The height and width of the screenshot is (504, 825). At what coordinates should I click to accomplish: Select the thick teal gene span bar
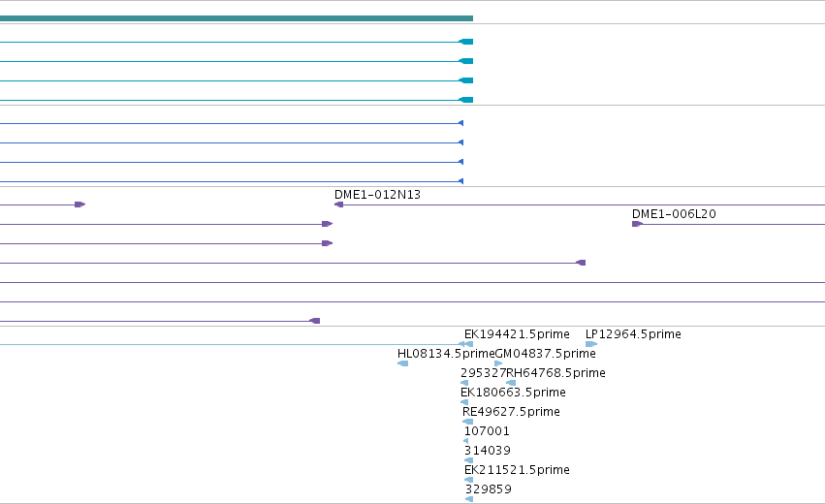[x=237, y=18]
